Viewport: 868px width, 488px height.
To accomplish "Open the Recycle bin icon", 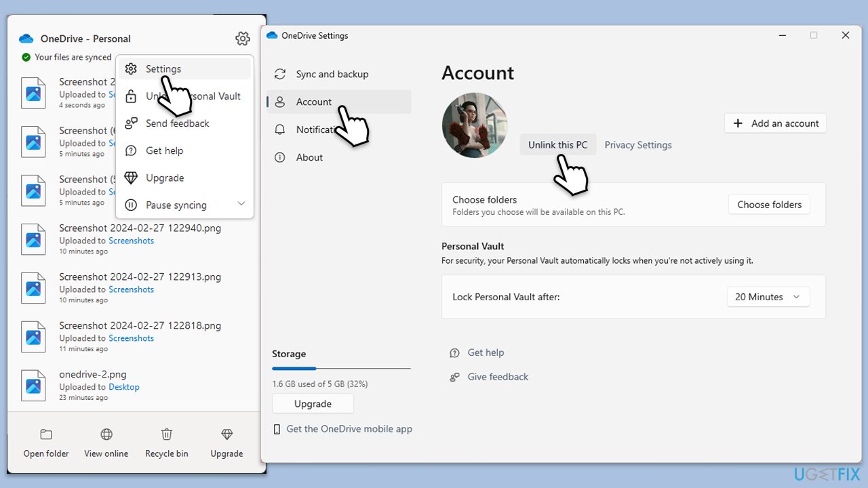I will click(167, 434).
